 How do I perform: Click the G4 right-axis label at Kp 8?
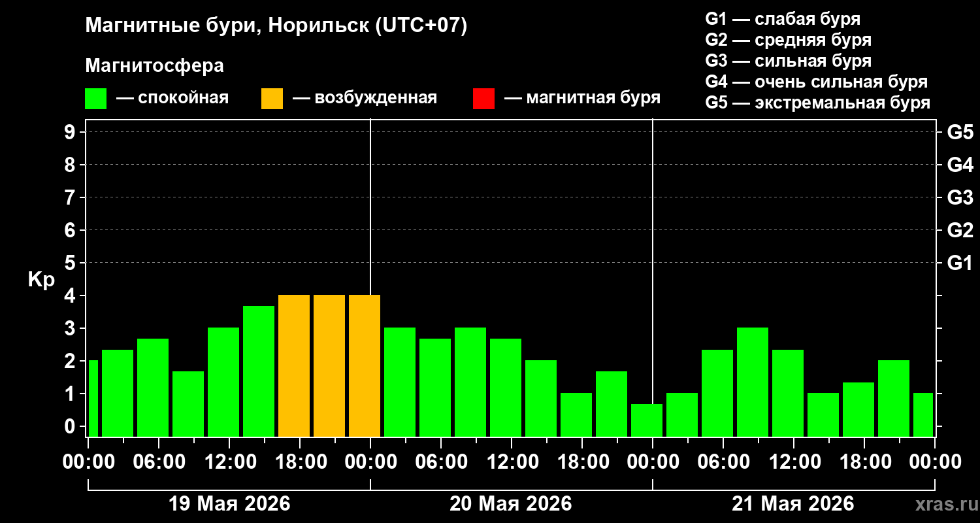pyautogui.click(x=960, y=165)
